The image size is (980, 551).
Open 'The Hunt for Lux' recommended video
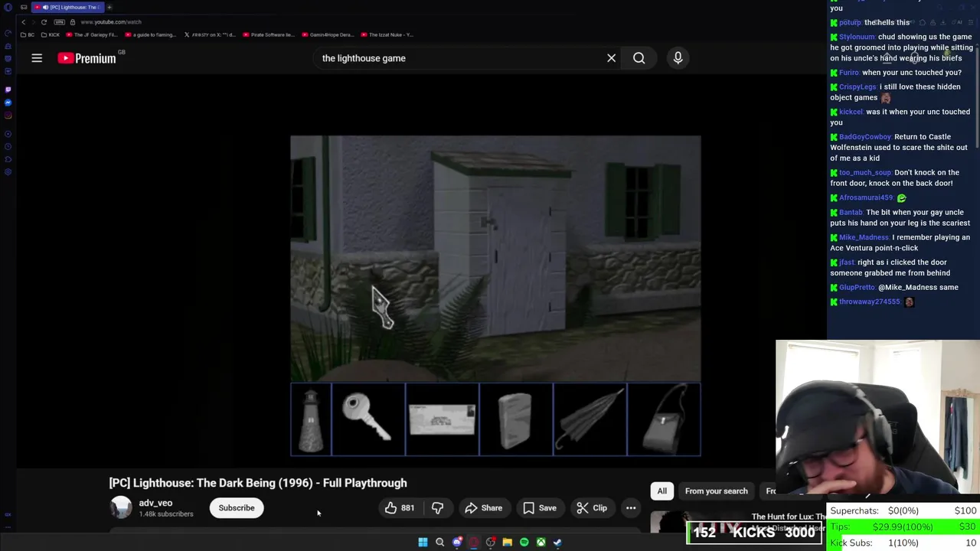pyautogui.click(x=788, y=517)
